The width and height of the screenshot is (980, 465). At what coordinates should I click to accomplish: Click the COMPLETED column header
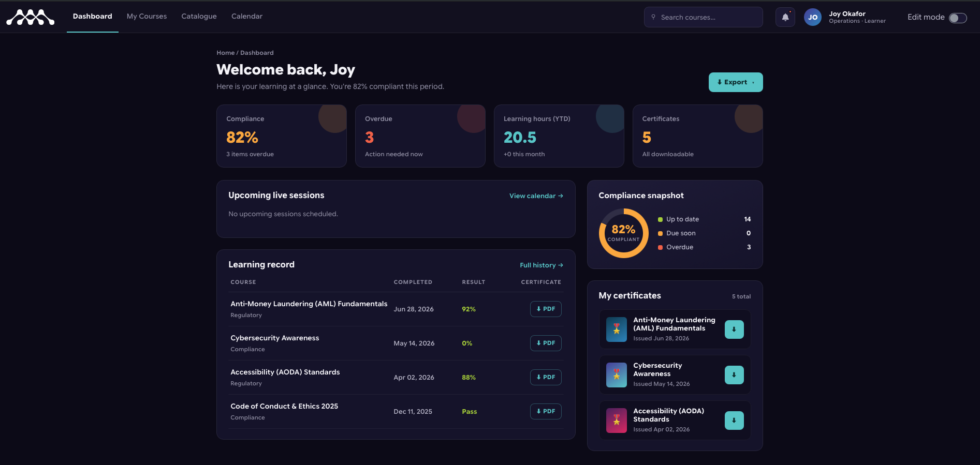pyautogui.click(x=413, y=282)
